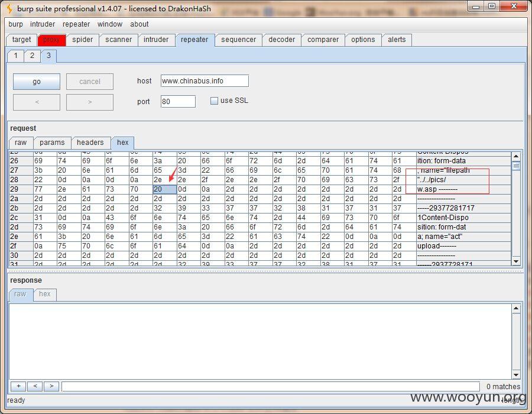The image size is (532, 414).
Task: Switch to the scanner tab
Action: tap(118, 40)
